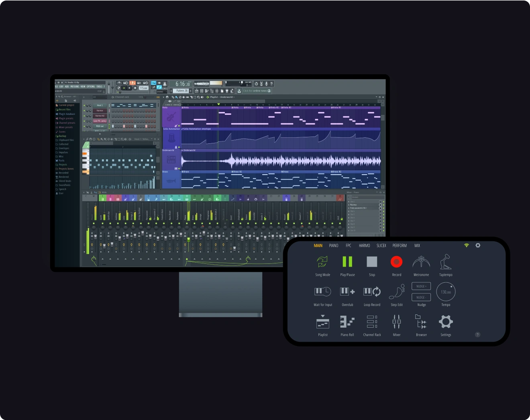Open Channel Rack from the remote
Viewport: 530px width, 420px height.
pos(372,322)
